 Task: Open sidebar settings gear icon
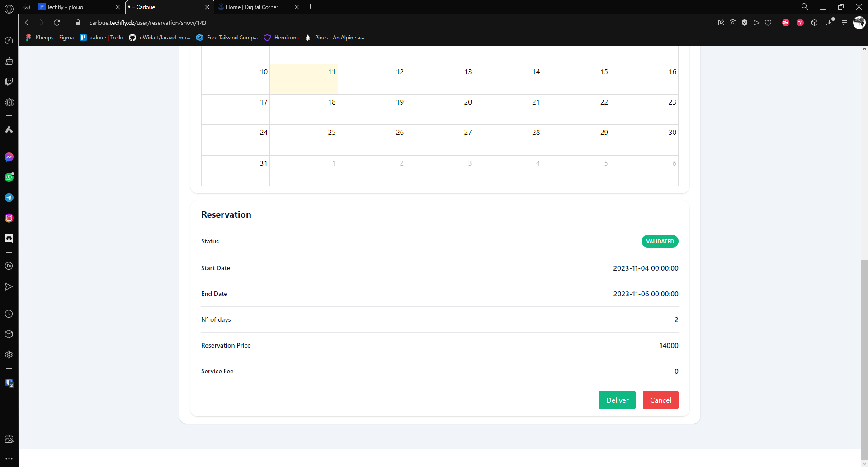tap(9, 355)
